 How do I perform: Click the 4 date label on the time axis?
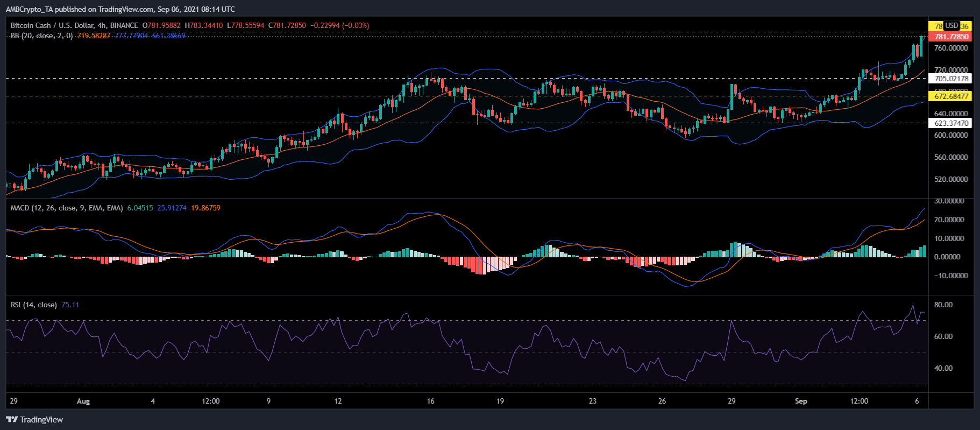(x=153, y=401)
